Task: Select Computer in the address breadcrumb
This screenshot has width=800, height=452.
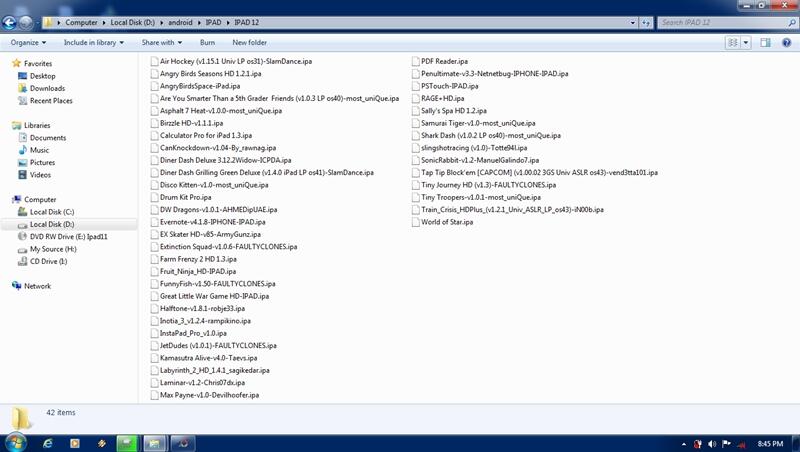Action: click(81, 22)
